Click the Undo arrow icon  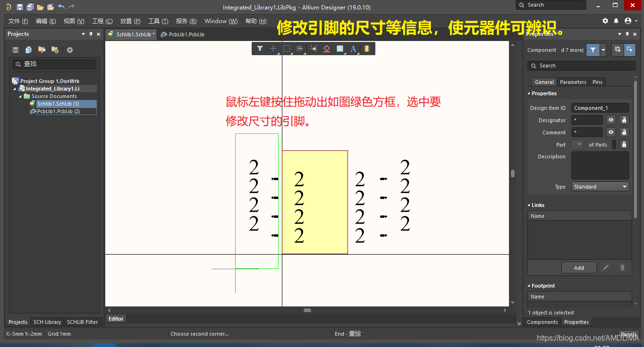61,7
